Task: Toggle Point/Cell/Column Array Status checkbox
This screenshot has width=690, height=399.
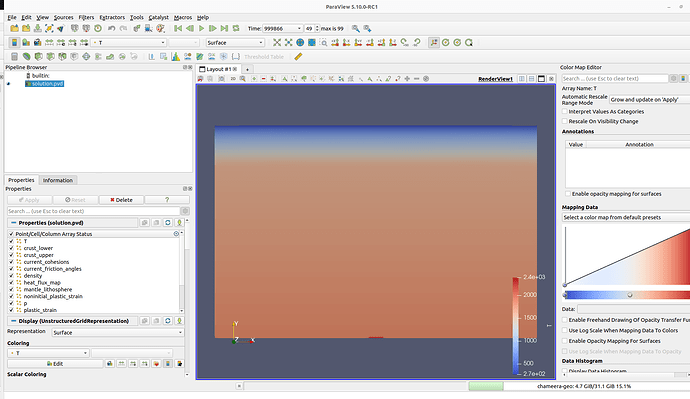Action: click(11, 234)
